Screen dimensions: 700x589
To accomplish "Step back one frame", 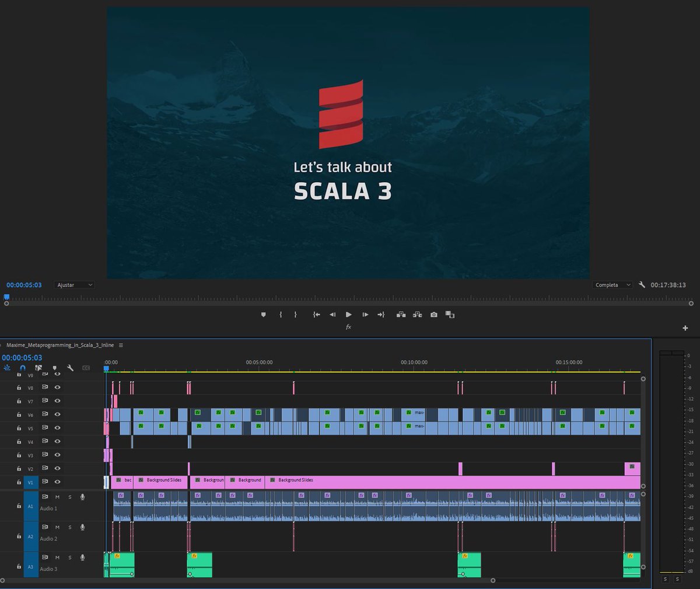I will [332, 315].
